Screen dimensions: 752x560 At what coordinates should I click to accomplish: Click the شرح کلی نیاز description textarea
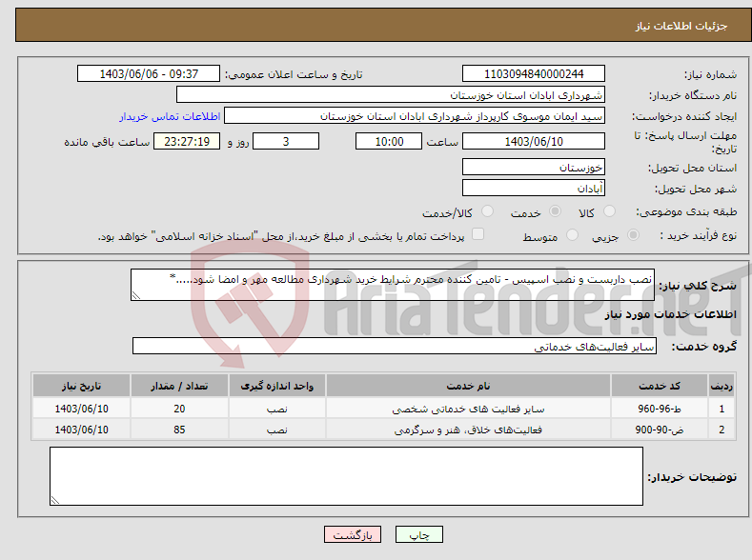(x=393, y=285)
